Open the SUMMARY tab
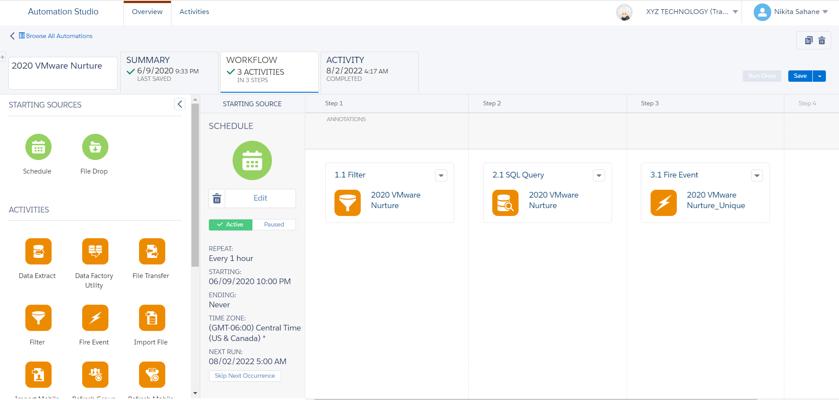 coord(169,71)
